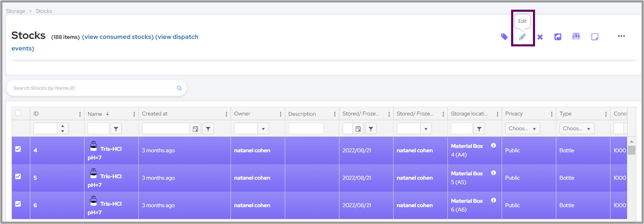The width and height of the screenshot is (644, 224).
Task: Click the test tubes rack icon
Action: [576, 36]
